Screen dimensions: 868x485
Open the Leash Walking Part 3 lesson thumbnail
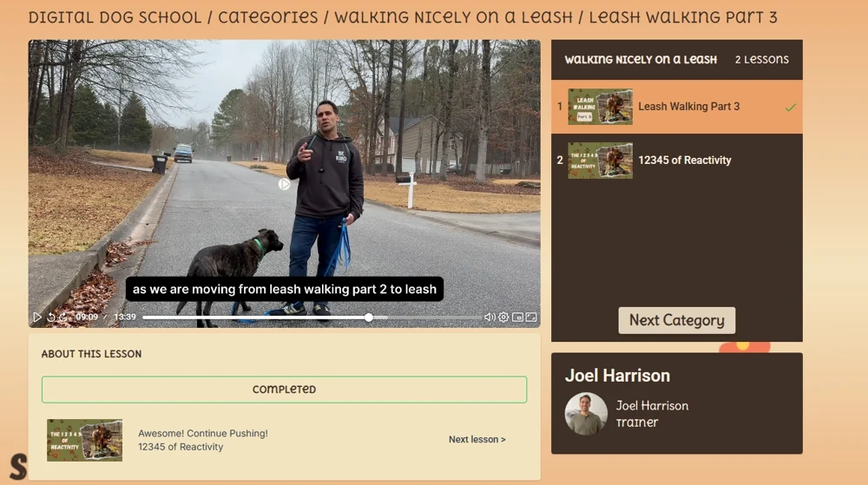point(600,106)
